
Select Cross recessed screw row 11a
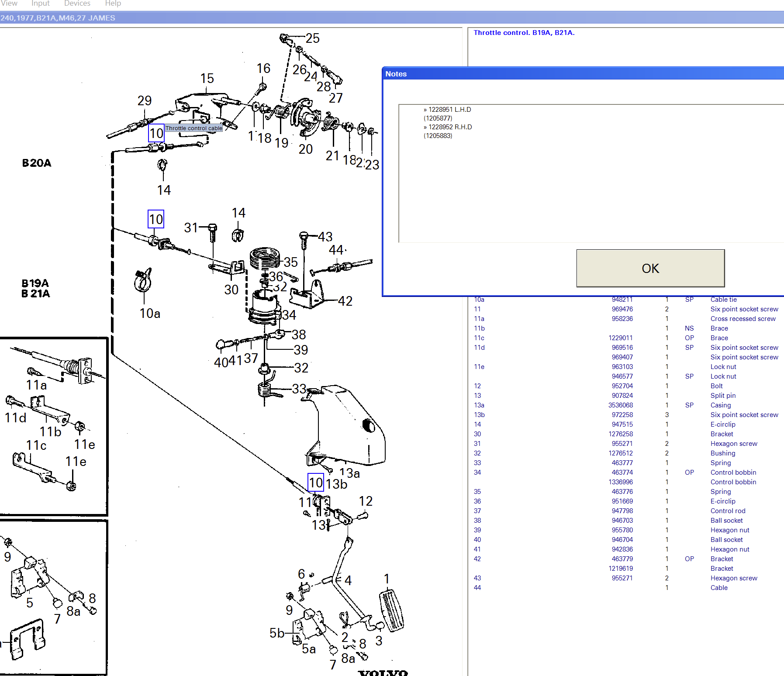(x=626, y=319)
